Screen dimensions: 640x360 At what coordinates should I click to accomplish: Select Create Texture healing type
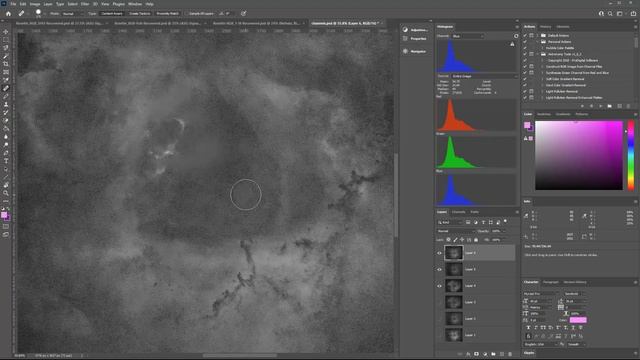click(140, 13)
